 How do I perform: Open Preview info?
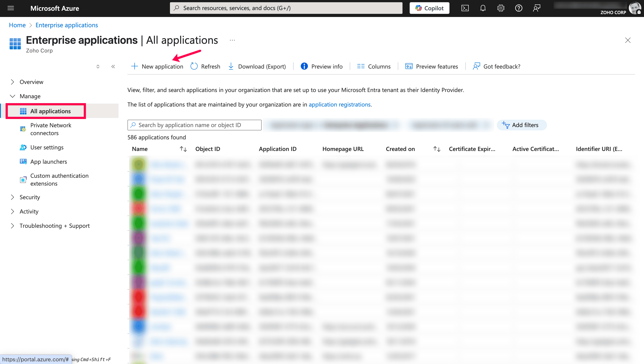click(x=321, y=66)
